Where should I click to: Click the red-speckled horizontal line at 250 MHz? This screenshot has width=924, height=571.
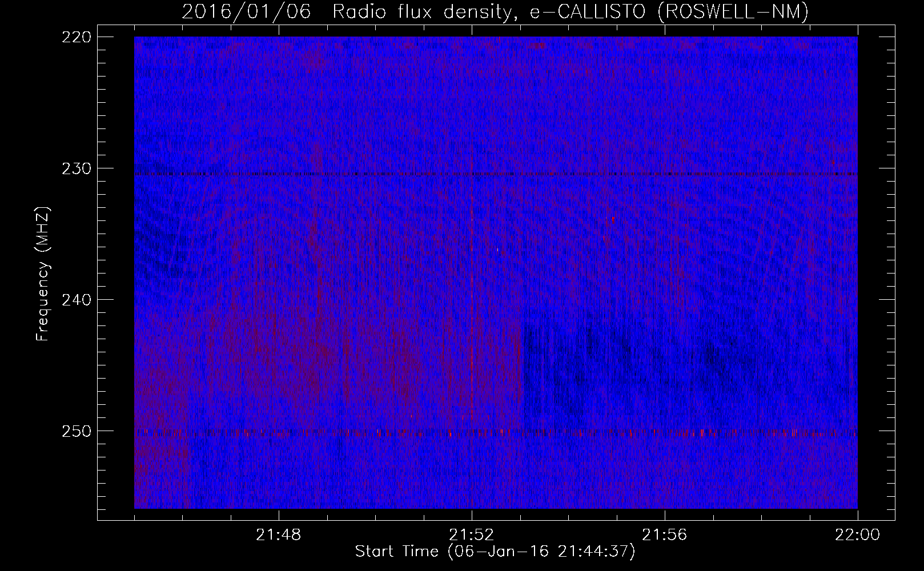[x=496, y=432]
